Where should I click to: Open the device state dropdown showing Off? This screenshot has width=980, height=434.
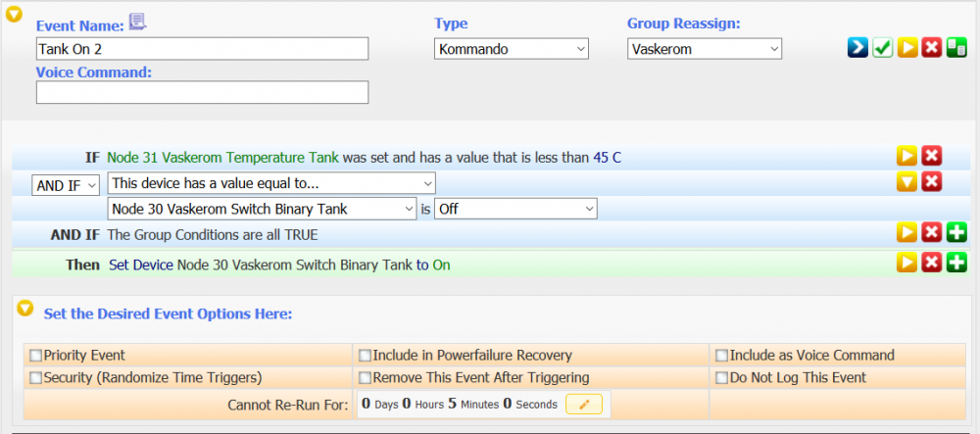coord(515,209)
